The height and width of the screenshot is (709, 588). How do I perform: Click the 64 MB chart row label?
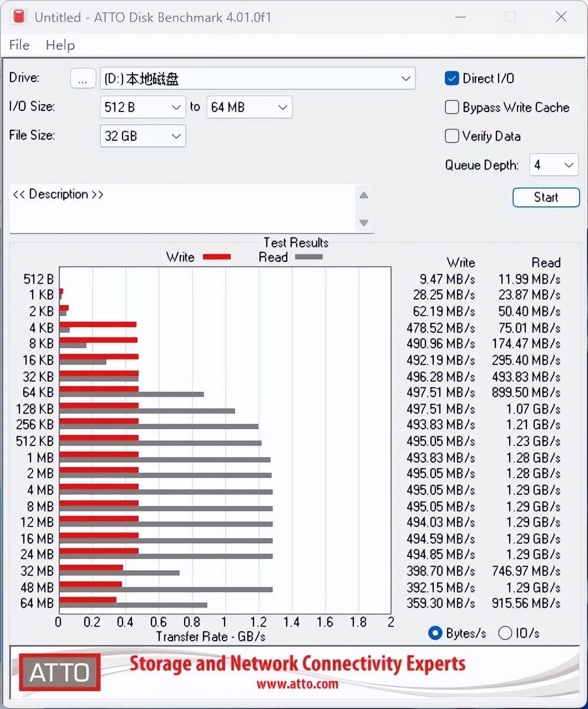tap(37, 603)
